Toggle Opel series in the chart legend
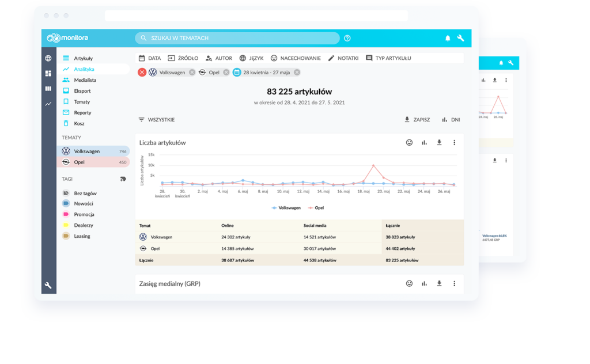 (x=316, y=208)
